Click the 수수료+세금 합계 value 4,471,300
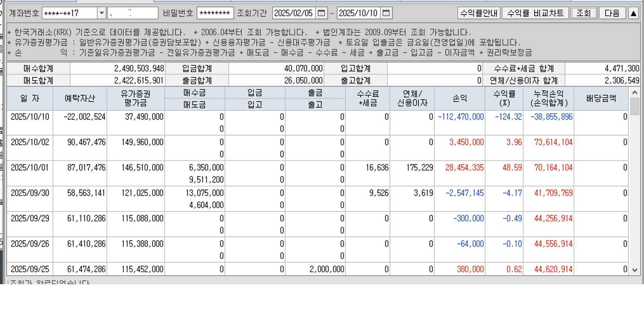This screenshot has width=644, height=312. coord(622,69)
